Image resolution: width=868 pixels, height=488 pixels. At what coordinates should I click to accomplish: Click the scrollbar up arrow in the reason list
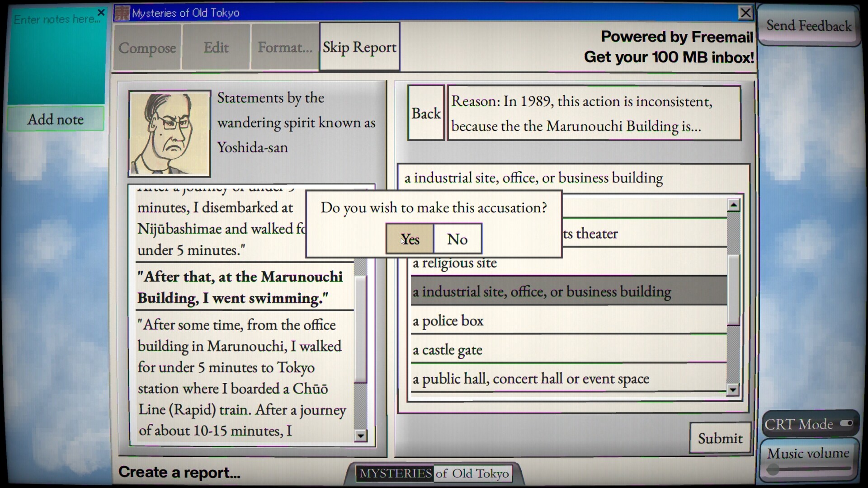[733, 205]
